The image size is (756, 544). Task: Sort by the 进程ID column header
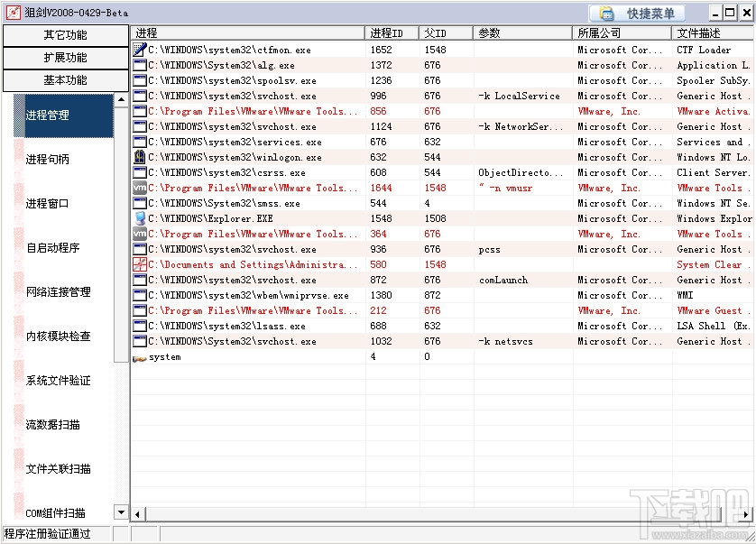392,33
